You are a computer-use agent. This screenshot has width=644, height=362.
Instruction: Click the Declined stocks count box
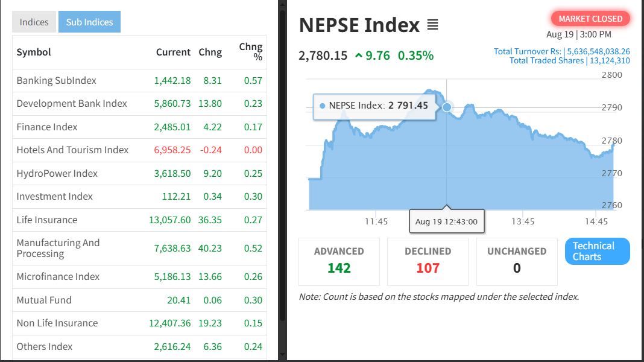click(428, 261)
